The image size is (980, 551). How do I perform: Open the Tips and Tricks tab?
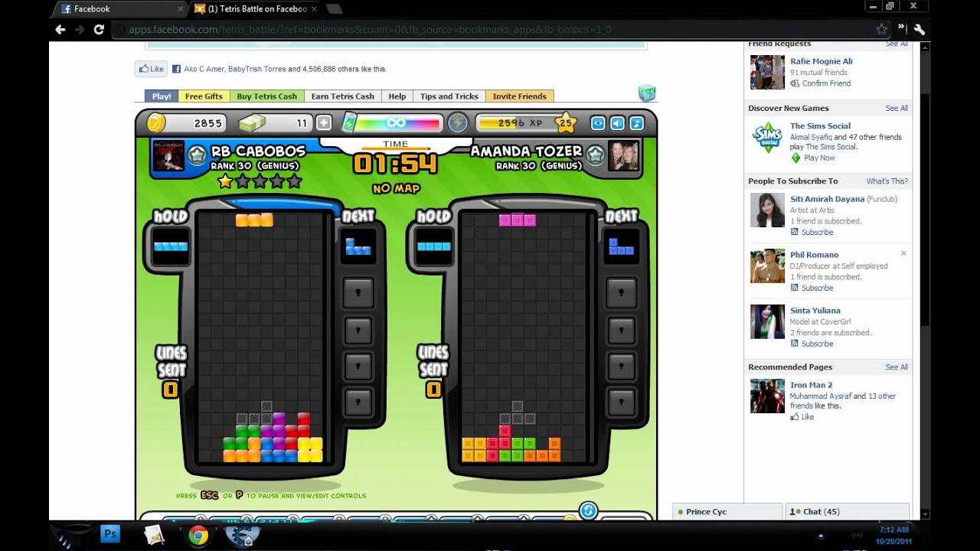pyautogui.click(x=449, y=96)
